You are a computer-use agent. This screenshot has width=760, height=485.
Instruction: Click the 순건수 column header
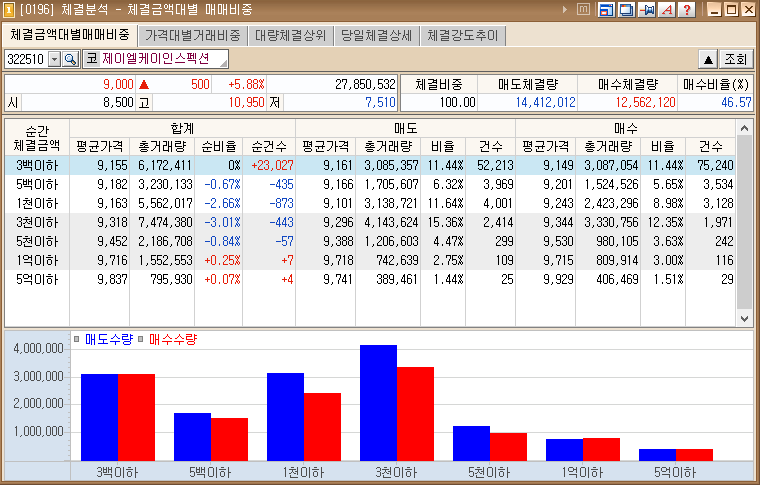(x=269, y=146)
